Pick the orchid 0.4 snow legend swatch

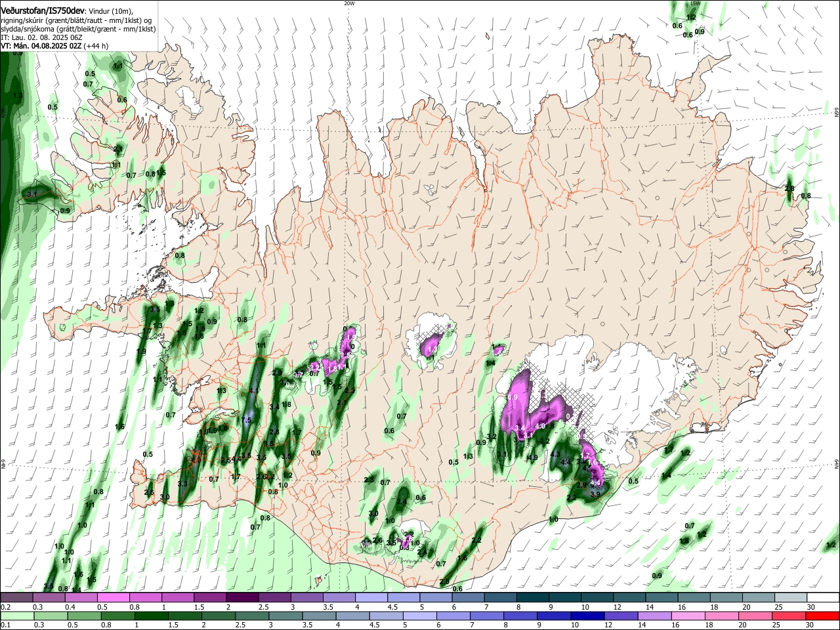[81, 598]
